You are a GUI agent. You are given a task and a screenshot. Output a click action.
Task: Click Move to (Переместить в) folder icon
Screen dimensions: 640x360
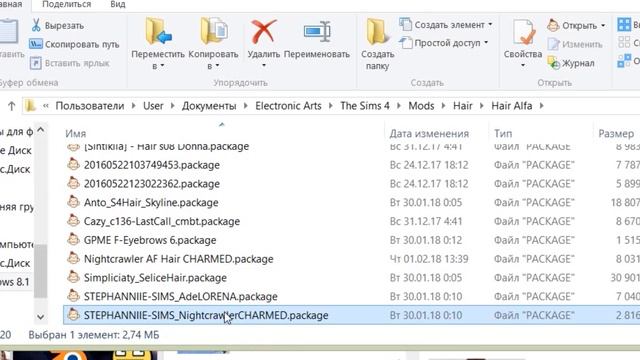(x=158, y=31)
